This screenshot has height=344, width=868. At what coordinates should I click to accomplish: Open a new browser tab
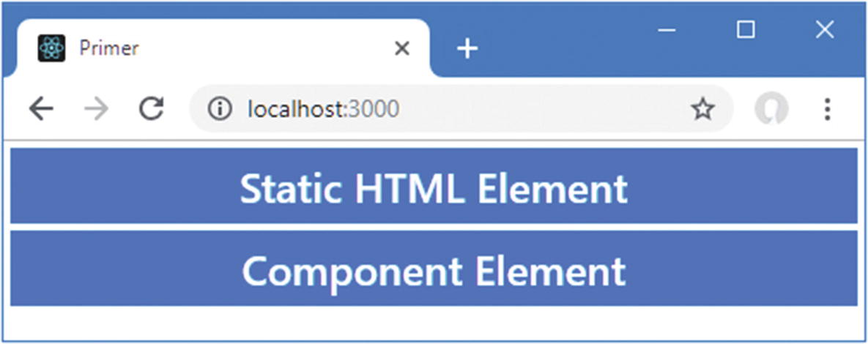[467, 48]
